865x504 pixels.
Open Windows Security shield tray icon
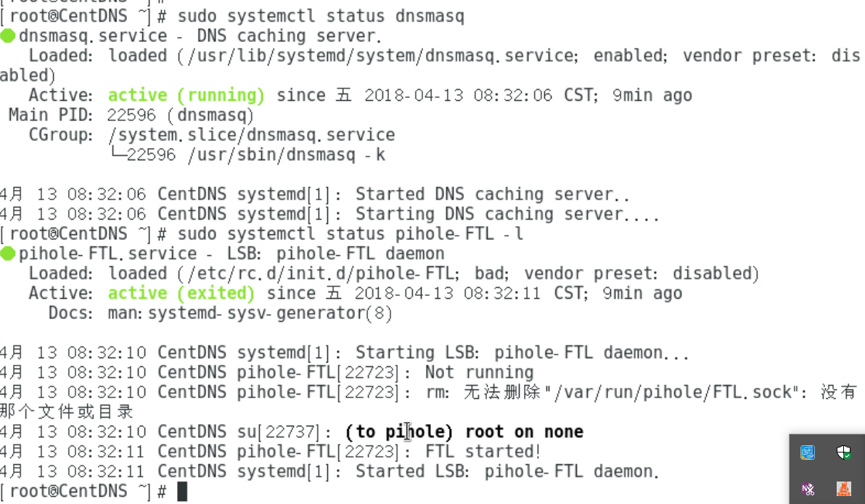843,453
